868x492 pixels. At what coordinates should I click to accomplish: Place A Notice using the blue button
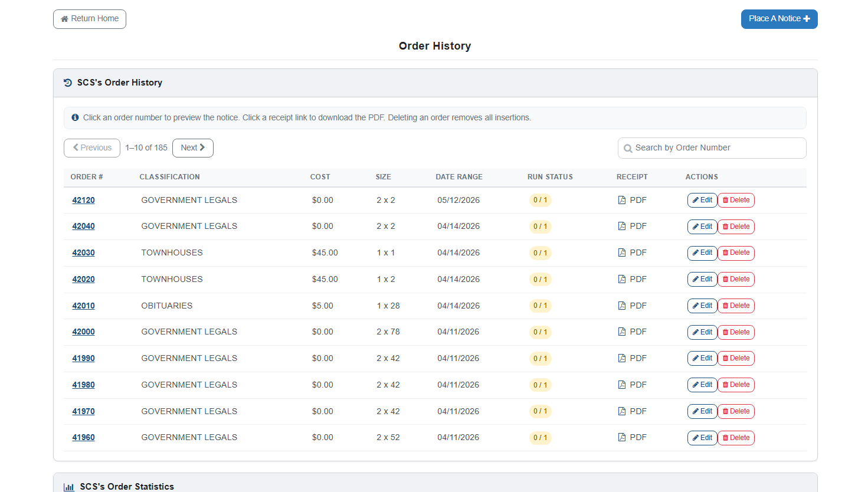[x=779, y=19]
